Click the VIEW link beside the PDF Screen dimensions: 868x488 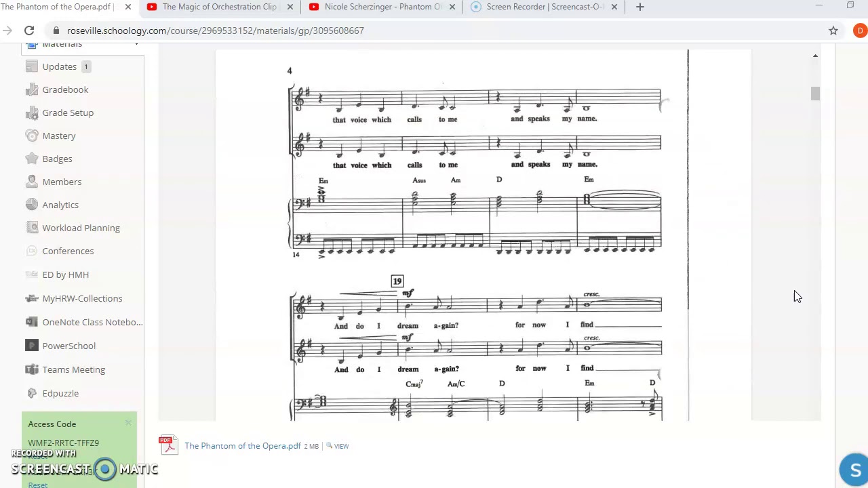coord(341,446)
